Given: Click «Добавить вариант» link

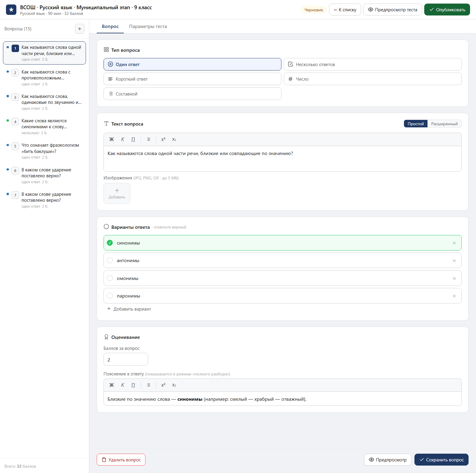Looking at the screenshot, I should 129,309.
